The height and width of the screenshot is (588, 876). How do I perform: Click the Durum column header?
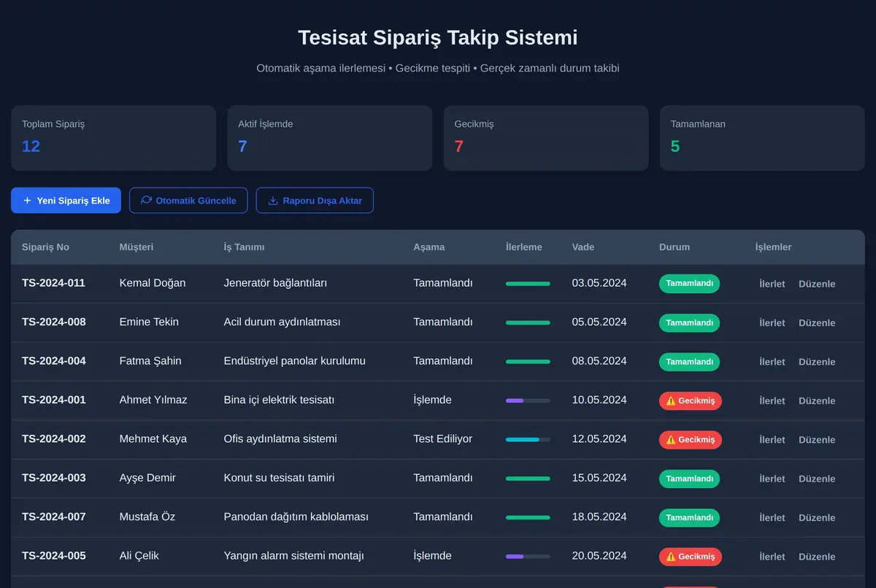tap(675, 247)
